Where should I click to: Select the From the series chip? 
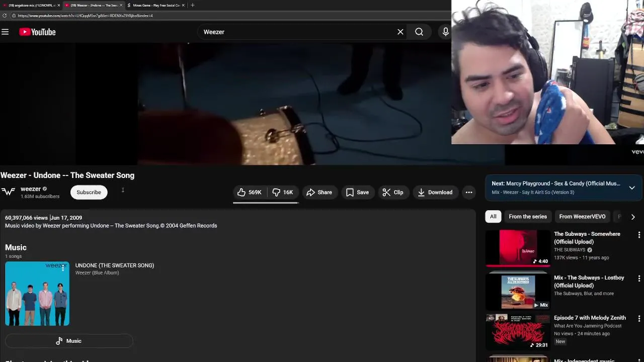(528, 217)
